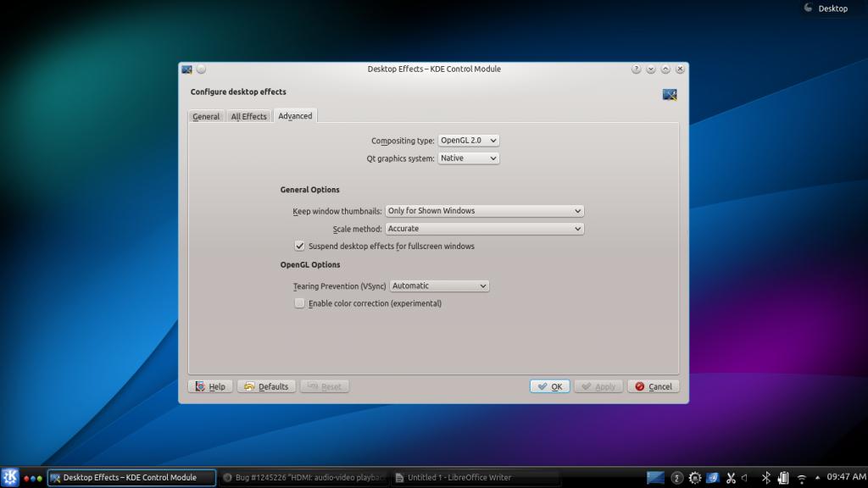Click the Defaults button
Viewport: 868px width, 488px height.
click(x=266, y=386)
